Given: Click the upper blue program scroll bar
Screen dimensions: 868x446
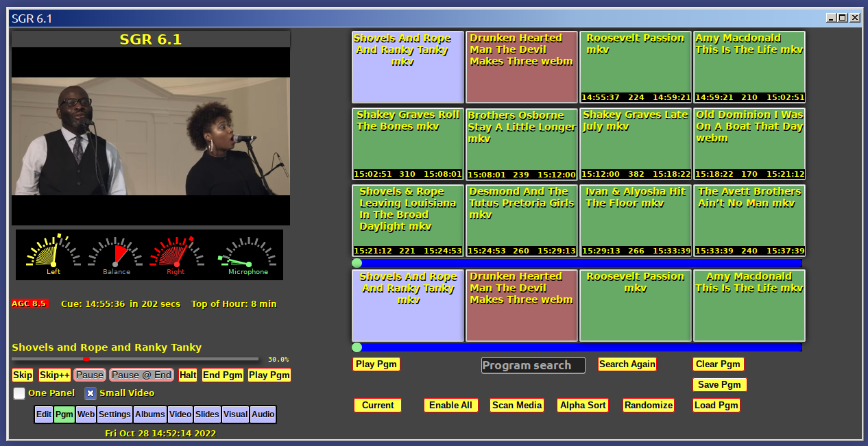Looking at the screenshot, I should coord(577,263).
